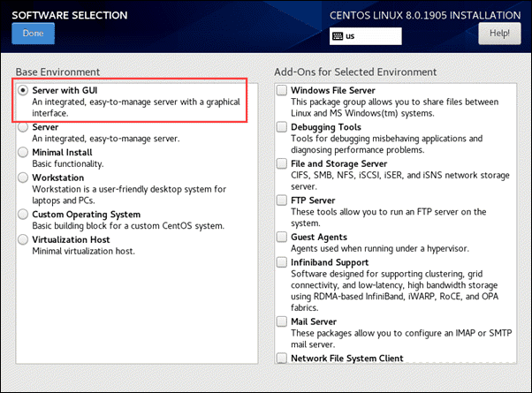Image resolution: width=532 pixels, height=393 pixels.
Task: Click 'Minimal virtualization host.' text
Action: click(83, 252)
